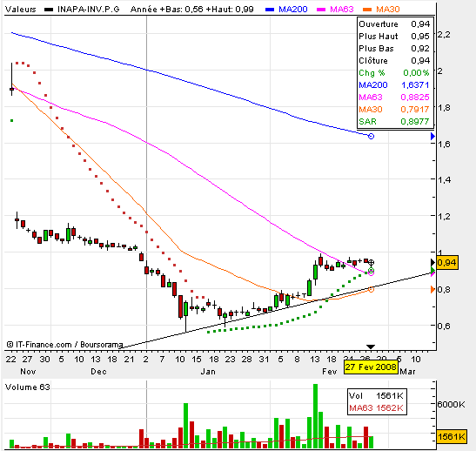Viewport: 476px width, 451px height.
Task: Click the orange MA30 circle marker on chart
Action: coord(371,290)
